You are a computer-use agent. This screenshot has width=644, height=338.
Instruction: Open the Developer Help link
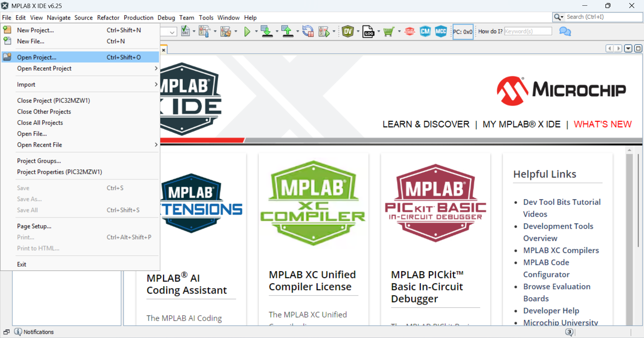(x=551, y=311)
